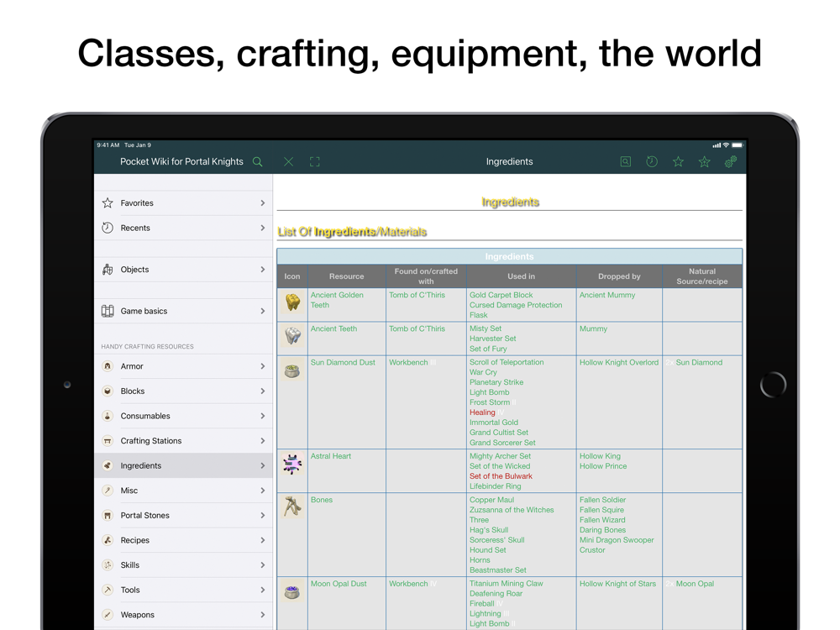
Task: Open the Sun Diamond recipe source link
Action: (699, 363)
